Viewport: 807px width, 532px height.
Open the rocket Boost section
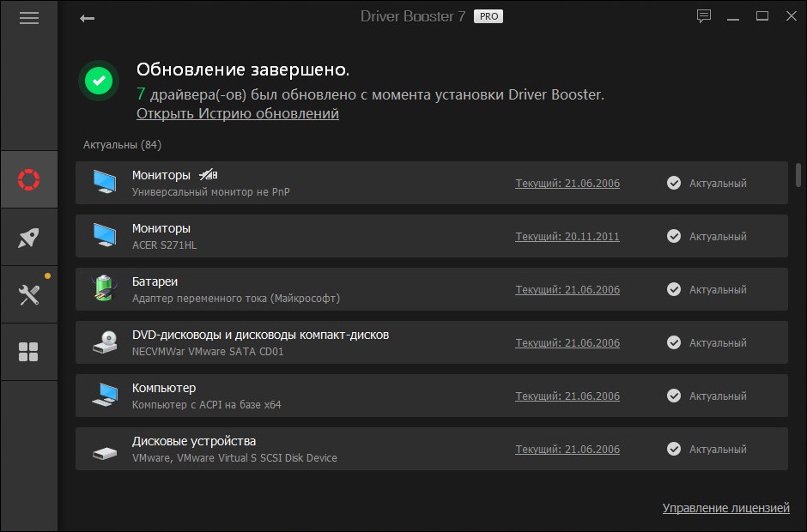pyautogui.click(x=29, y=238)
